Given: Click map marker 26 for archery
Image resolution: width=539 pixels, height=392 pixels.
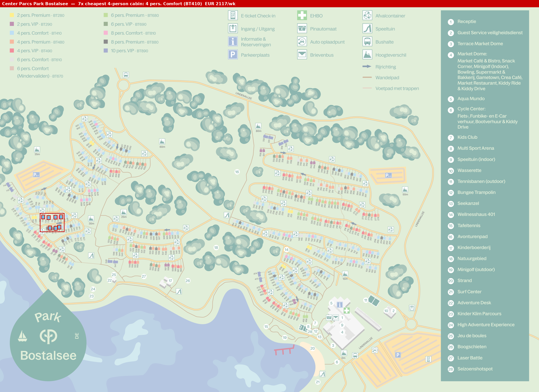Looking at the screenshot, I should 187,280.
